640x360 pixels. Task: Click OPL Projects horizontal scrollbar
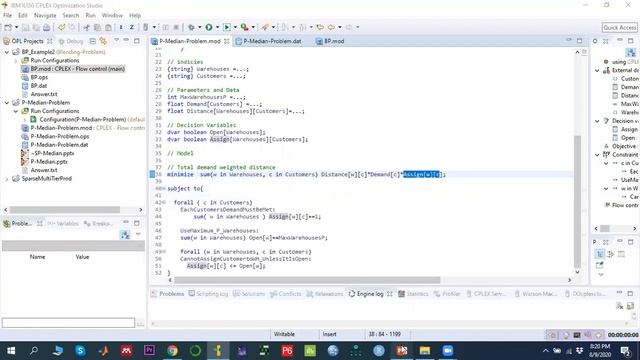(65, 209)
